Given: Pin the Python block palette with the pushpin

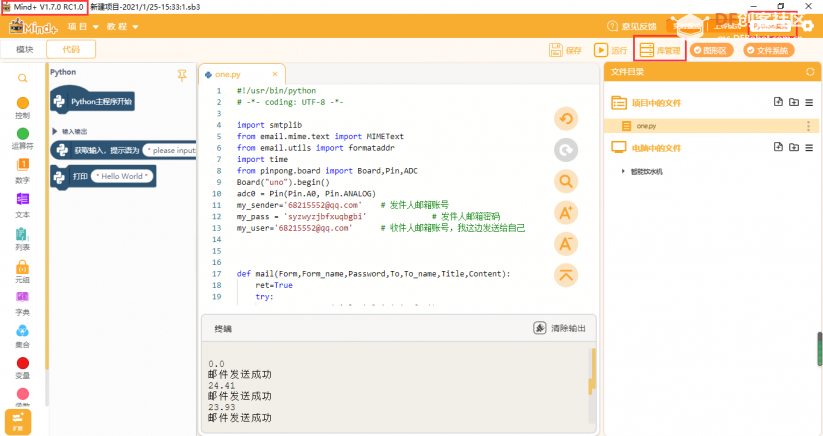Looking at the screenshot, I should coord(182,76).
